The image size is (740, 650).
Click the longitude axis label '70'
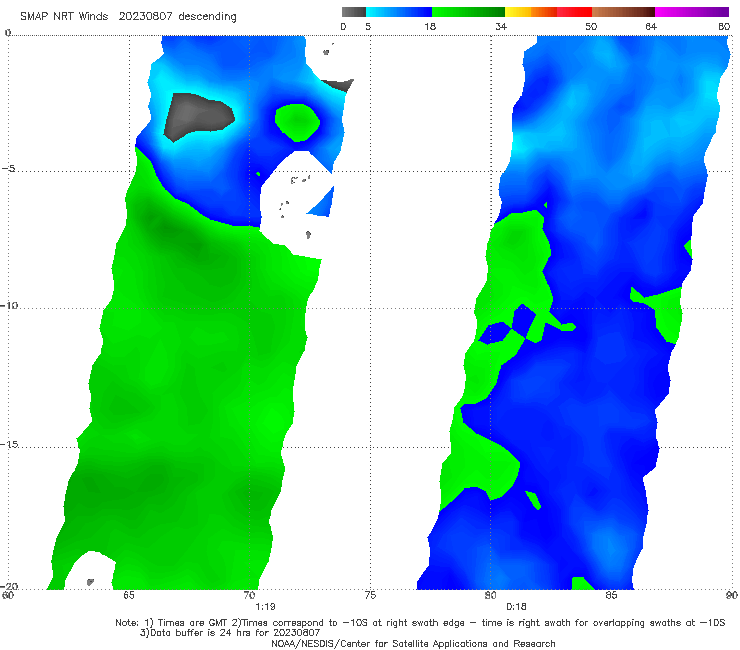249,595
